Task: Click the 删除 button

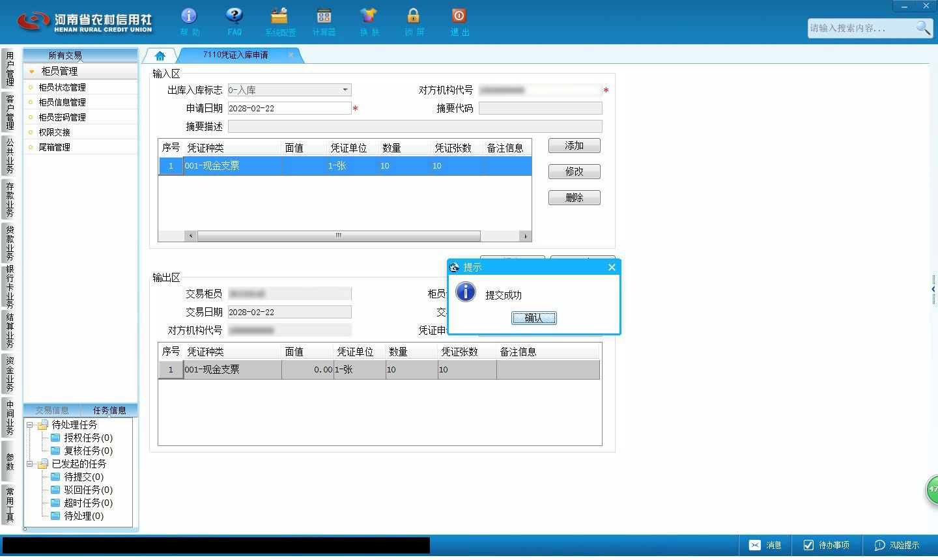Action: pos(574,198)
